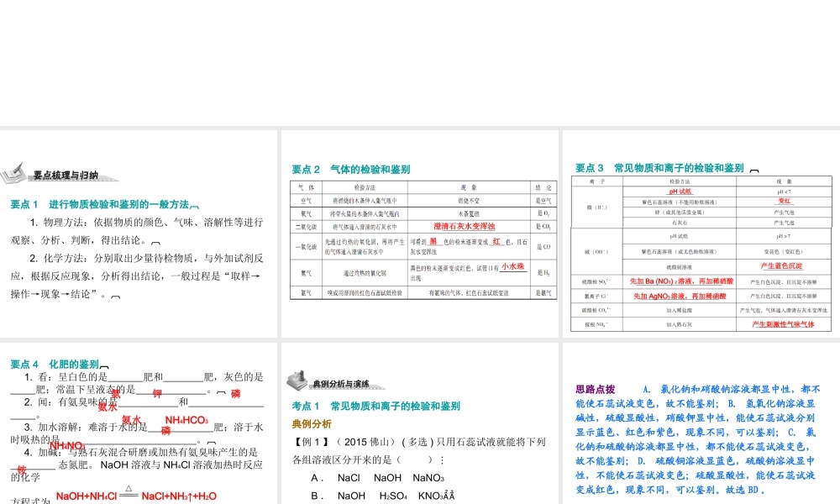Screen dimensions: 840x504
Task: Click the red answer 澄清石灰水变浑浊
Action: coord(464,226)
